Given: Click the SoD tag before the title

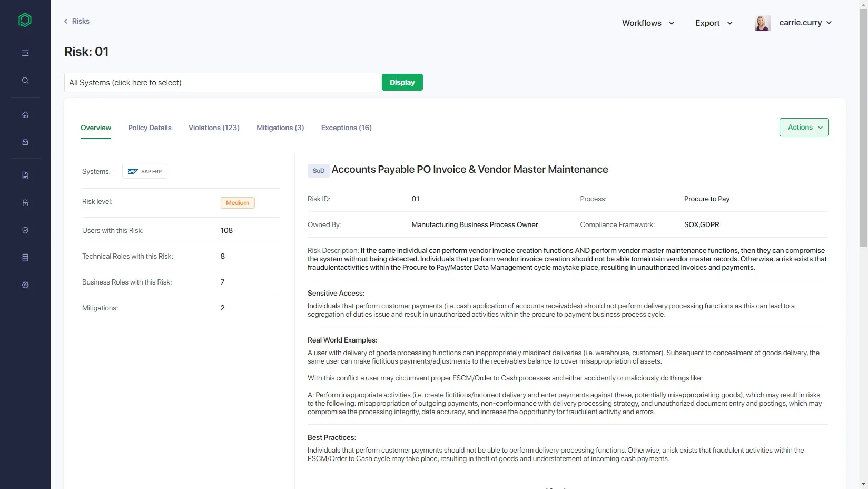Looking at the screenshot, I should [319, 171].
